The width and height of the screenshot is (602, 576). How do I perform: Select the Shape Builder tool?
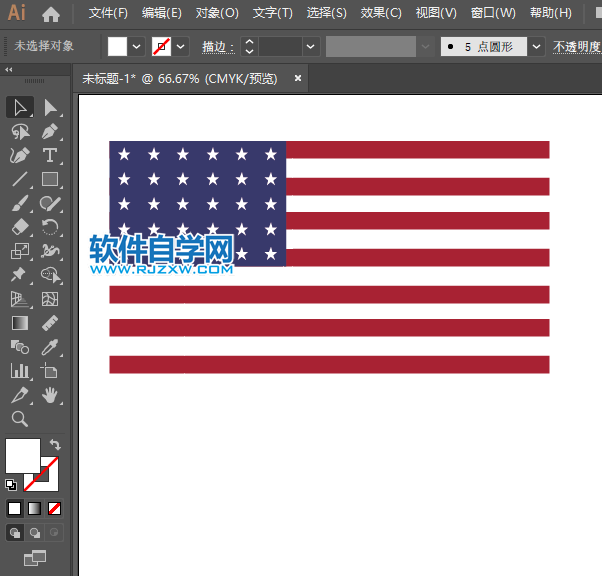(x=50, y=275)
